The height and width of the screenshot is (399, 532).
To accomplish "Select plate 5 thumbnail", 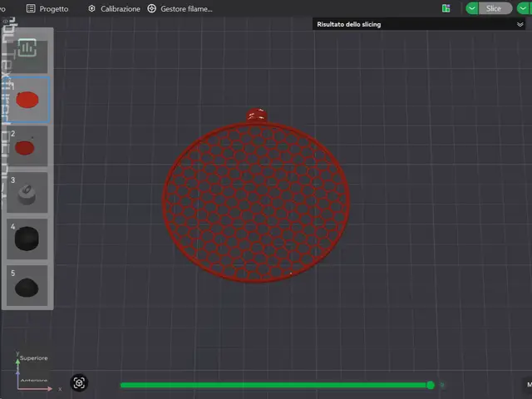I will click(27, 285).
